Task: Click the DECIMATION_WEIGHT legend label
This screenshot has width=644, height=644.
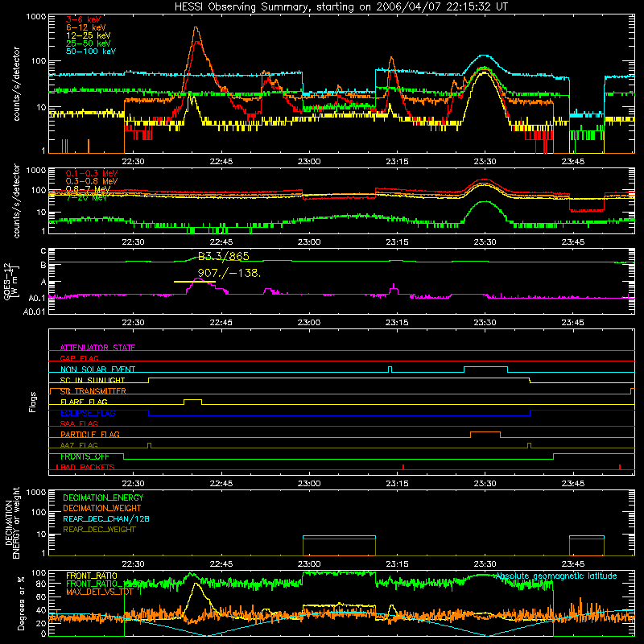Action: [102, 508]
